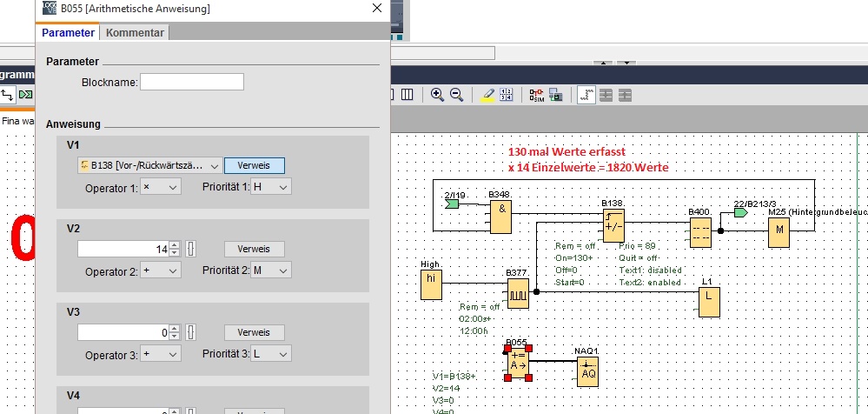The width and height of the screenshot is (868, 414).
Task: Start the simulation with SIM icon
Action: (x=536, y=95)
